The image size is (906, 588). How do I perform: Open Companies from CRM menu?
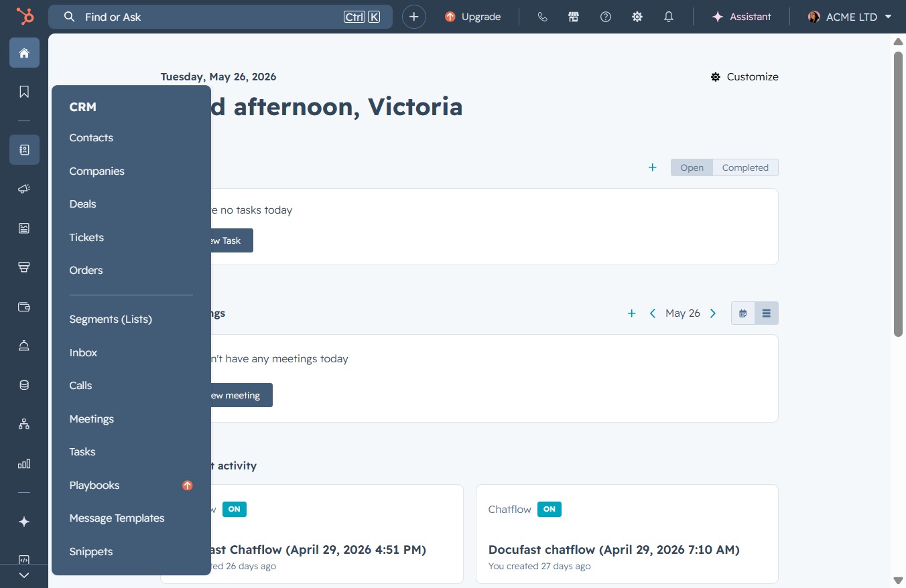96,171
